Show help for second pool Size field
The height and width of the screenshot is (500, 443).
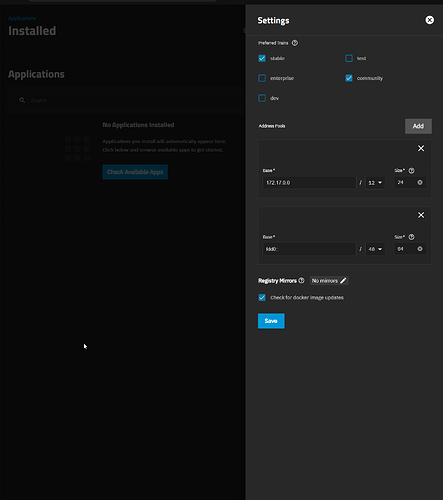(412, 237)
